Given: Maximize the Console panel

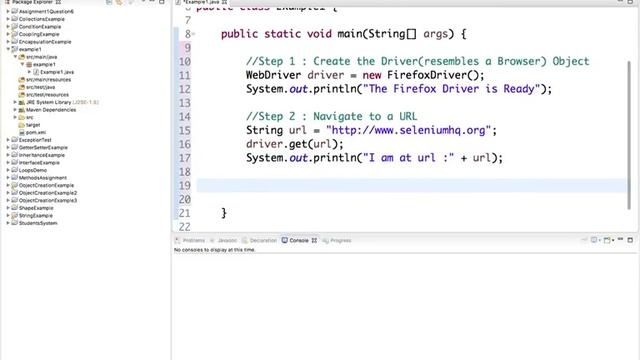Looking at the screenshot, I should [x=630, y=240].
